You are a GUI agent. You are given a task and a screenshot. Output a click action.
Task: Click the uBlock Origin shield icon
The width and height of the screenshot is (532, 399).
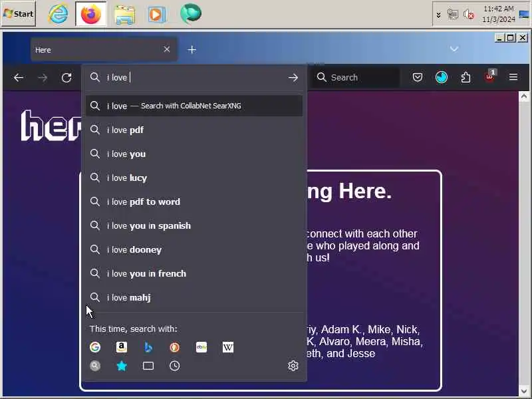tap(490, 76)
